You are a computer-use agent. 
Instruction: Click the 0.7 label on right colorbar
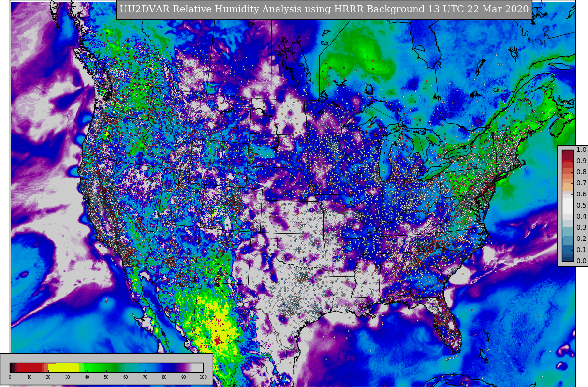pos(581,183)
